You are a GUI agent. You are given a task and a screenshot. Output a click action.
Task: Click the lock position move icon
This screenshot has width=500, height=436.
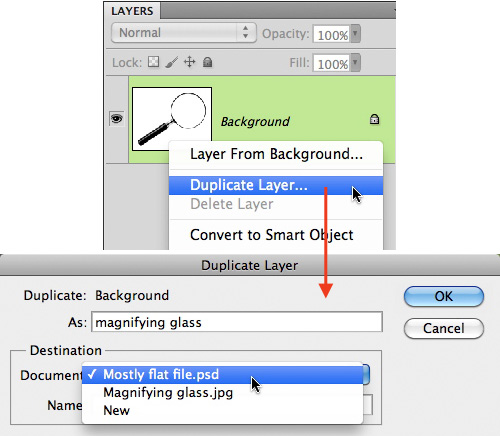click(190, 62)
